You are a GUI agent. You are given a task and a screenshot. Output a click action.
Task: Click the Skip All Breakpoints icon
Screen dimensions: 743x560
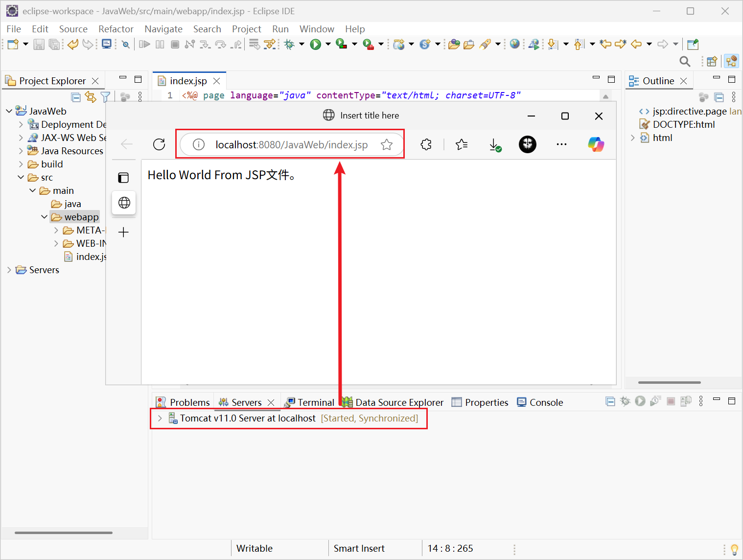126,45
